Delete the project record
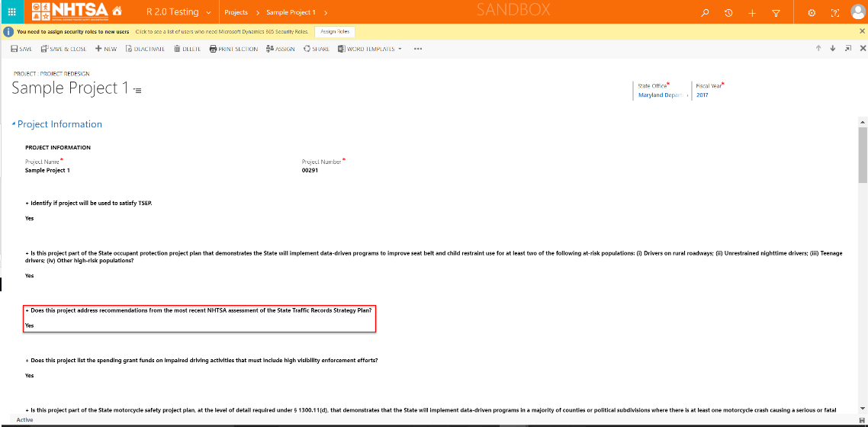This screenshot has width=868, height=427. pos(187,49)
